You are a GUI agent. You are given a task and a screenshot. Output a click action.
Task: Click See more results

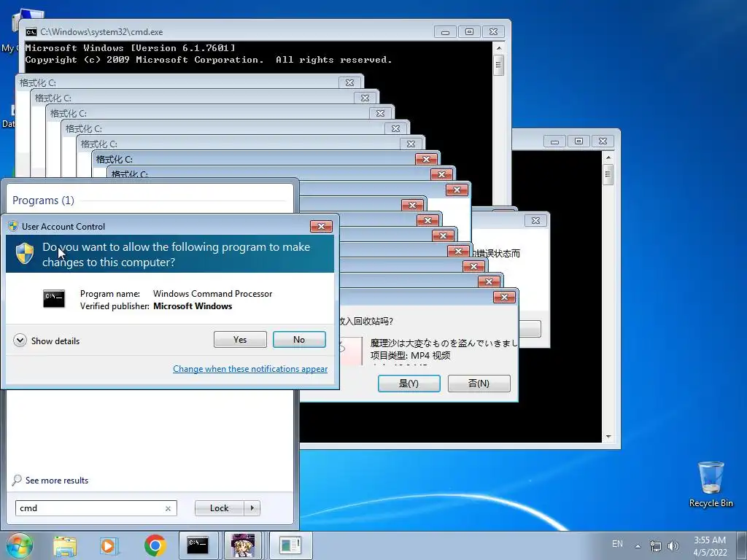(x=57, y=481)
